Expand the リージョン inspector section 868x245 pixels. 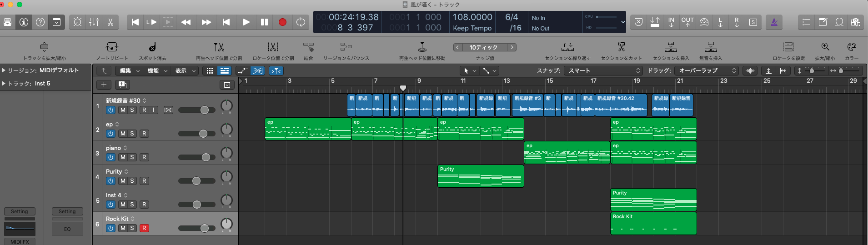[x=4, y=70]
